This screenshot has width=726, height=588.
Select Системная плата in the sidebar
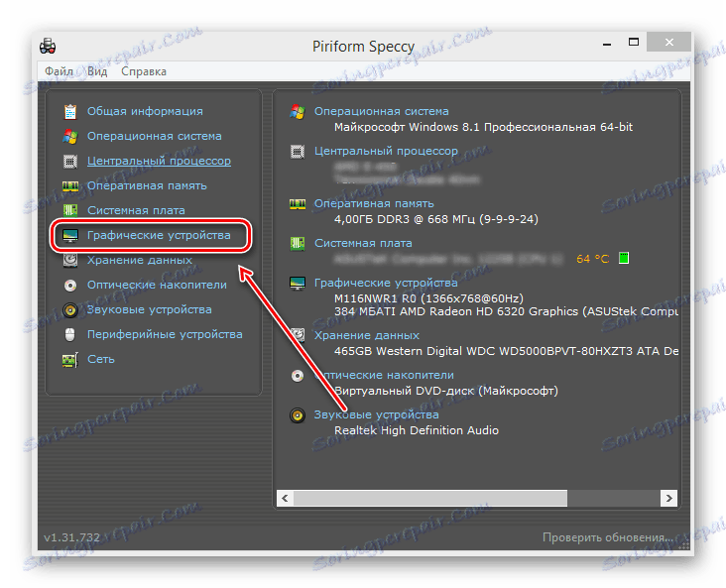(136, 210)
